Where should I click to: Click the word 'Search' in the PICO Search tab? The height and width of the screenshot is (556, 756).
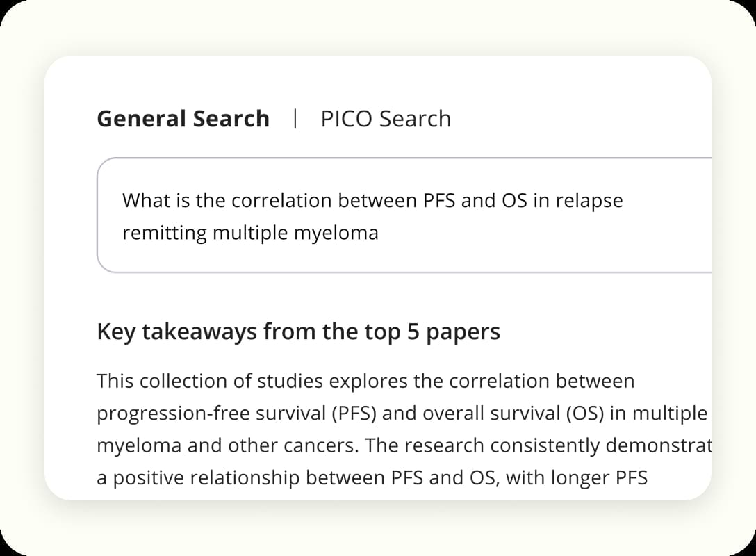click(415, 119)
